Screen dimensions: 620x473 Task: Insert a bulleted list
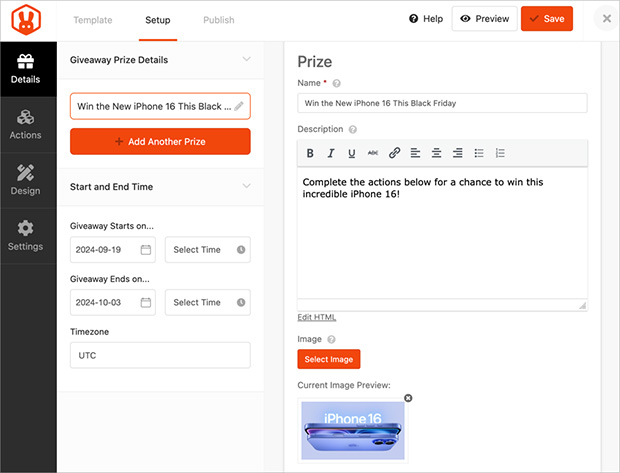pos(479,153)
